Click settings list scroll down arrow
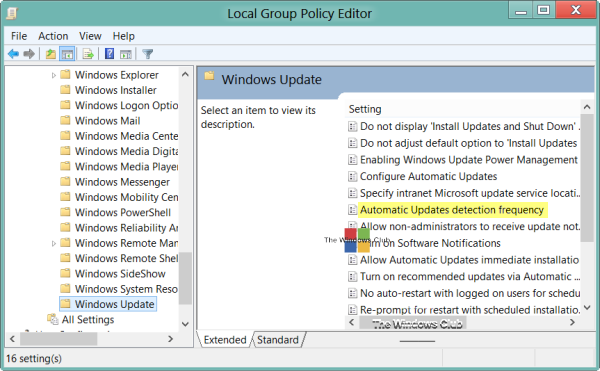Image resolution: width=600 pixels, height=371 pixels. [587, 308]
